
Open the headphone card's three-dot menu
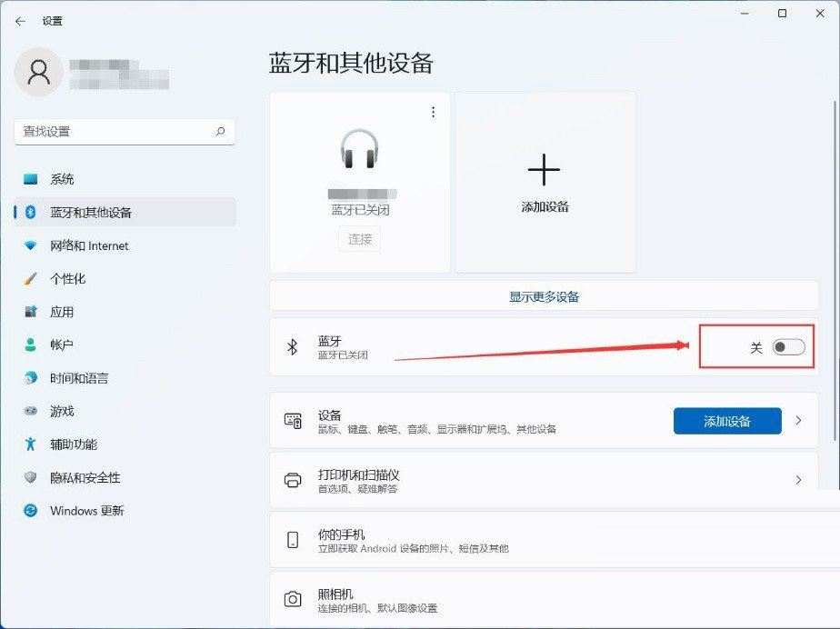click(x=433, y=112)
